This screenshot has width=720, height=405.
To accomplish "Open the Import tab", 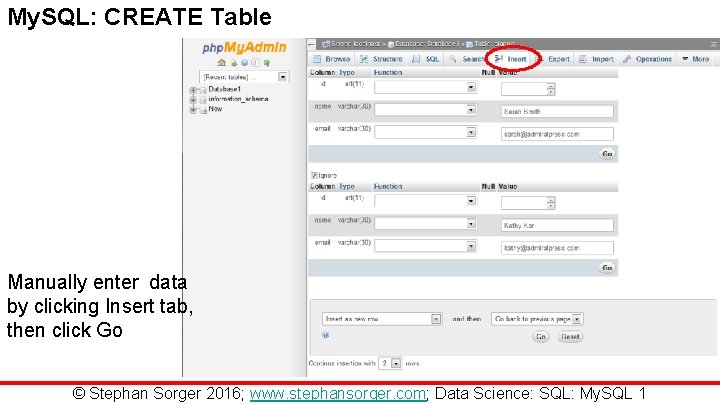I will pyautogui.click(x=596, y=59).
